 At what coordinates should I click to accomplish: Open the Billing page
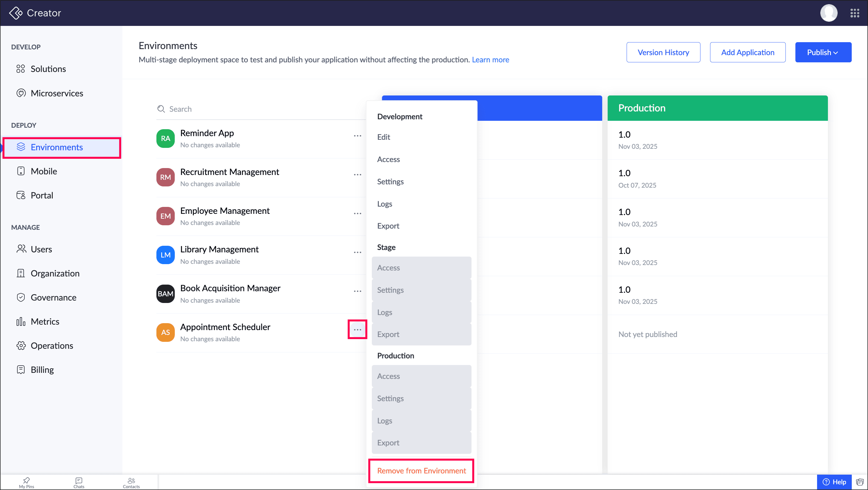[42, 370]
